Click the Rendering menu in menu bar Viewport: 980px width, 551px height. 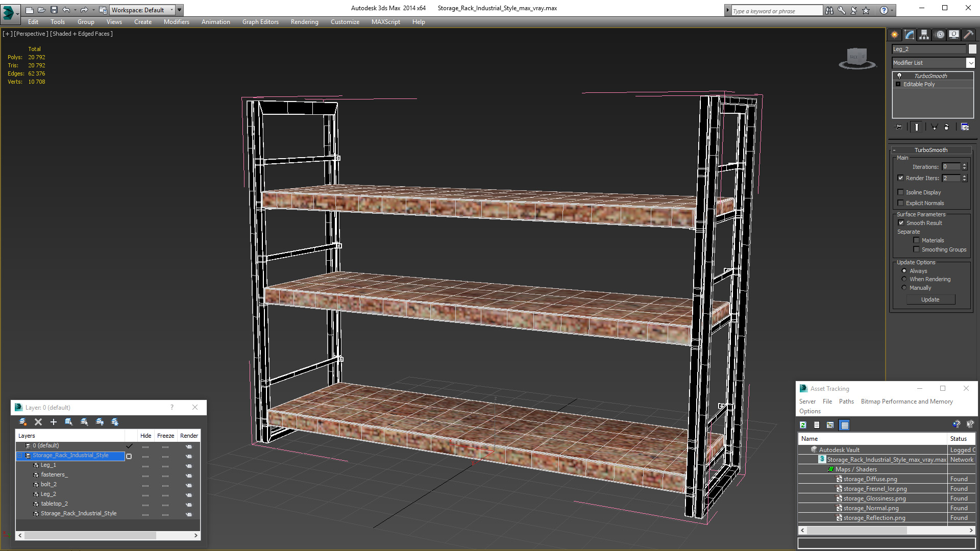pyautogui.click(x=304, y=21)
